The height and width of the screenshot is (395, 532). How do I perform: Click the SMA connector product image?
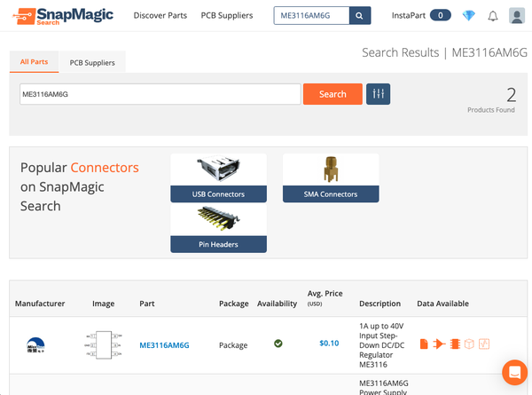tap(331, 170)
